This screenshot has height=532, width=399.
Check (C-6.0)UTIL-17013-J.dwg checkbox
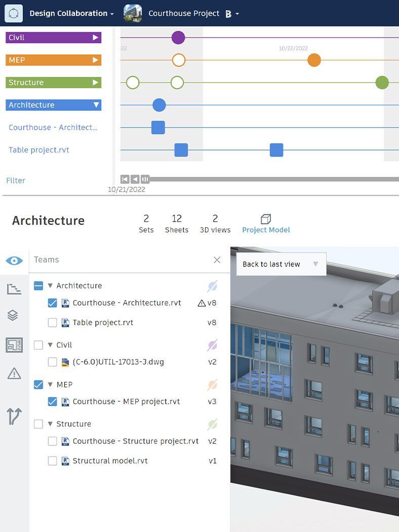pyautogui.click(x=53, y=362)
